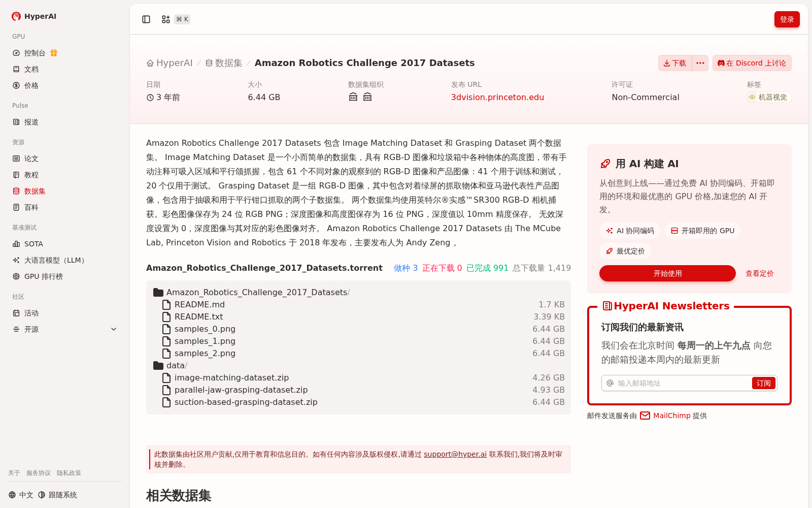
Task: Click the 订阅 subscribe button
Action: [763, 383]
